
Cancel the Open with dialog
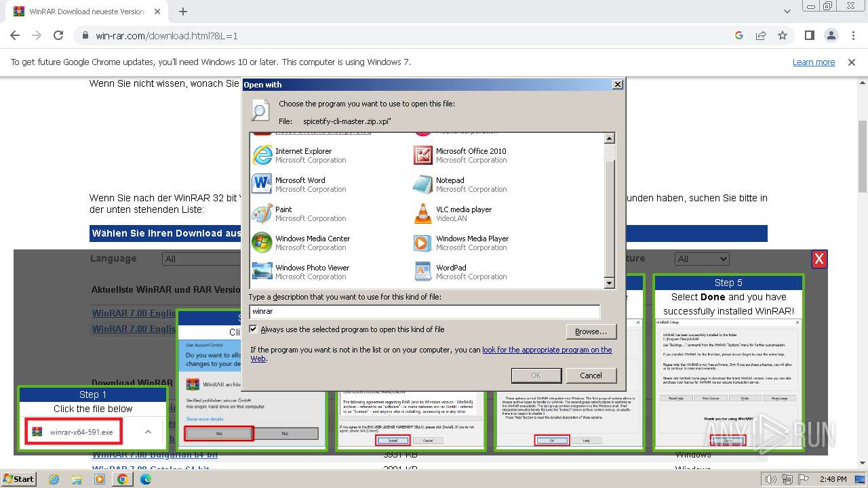(x=591, y=375)
